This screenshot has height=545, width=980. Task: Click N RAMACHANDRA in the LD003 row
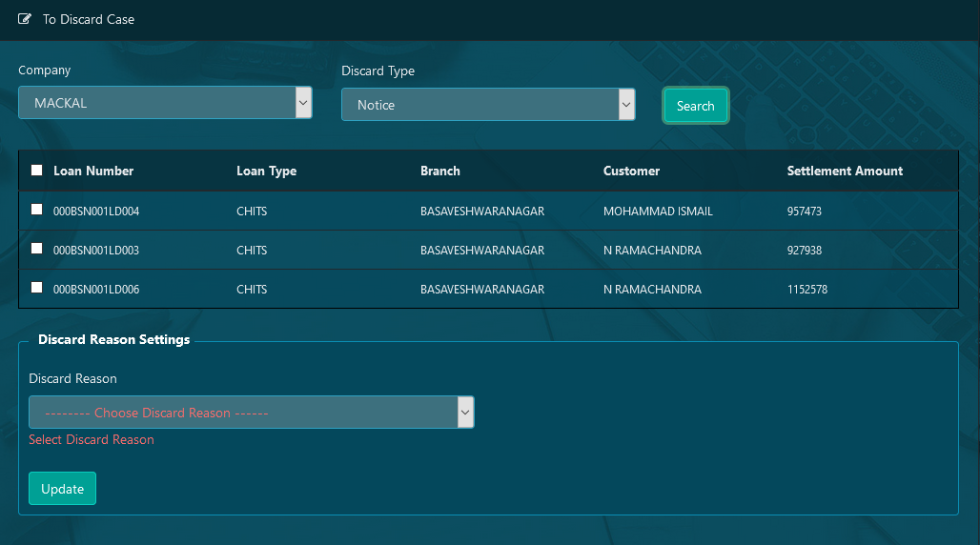point(652,250)
